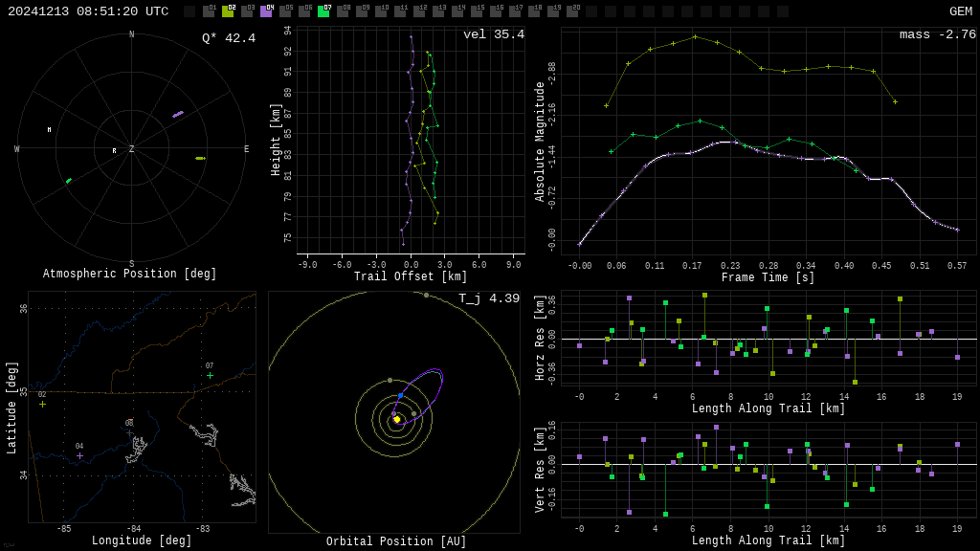Image resolution: width=980 pixels, height=551 pixels.
Task: Click station 07 green indicator box
Action: 323,11
